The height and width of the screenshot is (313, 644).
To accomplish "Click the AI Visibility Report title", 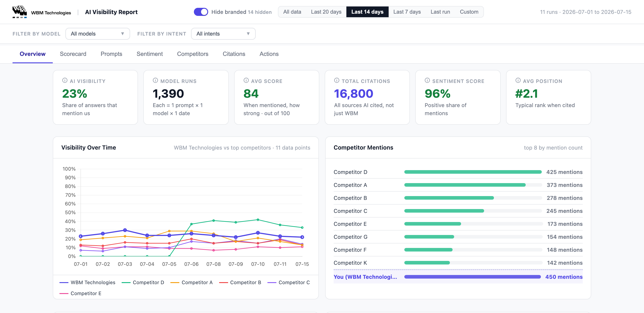I will [x=111, y=12].
